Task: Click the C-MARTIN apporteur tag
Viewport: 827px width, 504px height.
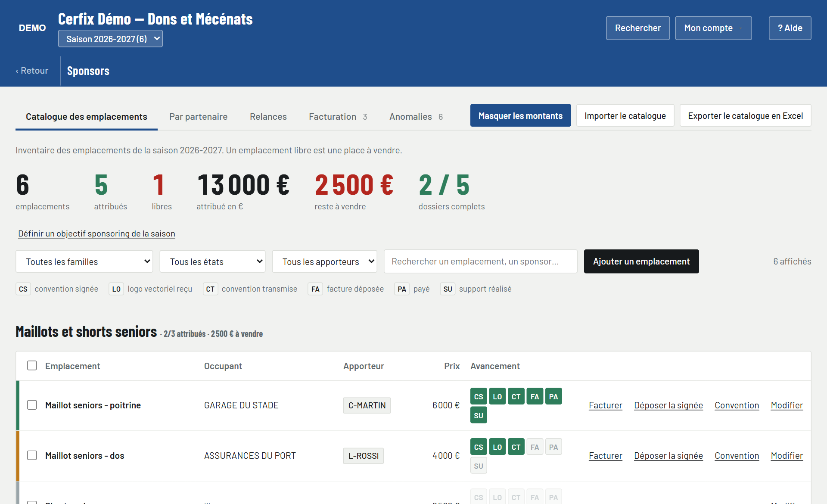Action: point(367,405)
